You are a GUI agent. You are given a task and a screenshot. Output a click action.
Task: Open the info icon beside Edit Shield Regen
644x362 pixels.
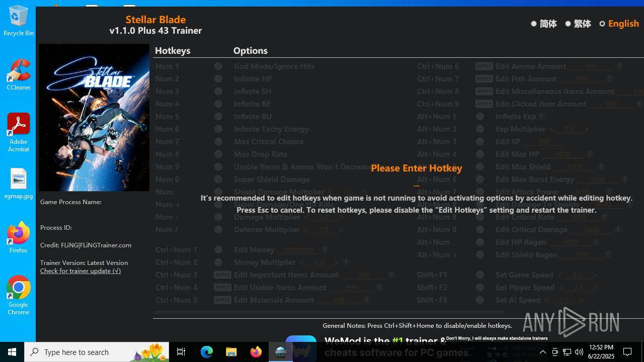(x=608, y=255)
